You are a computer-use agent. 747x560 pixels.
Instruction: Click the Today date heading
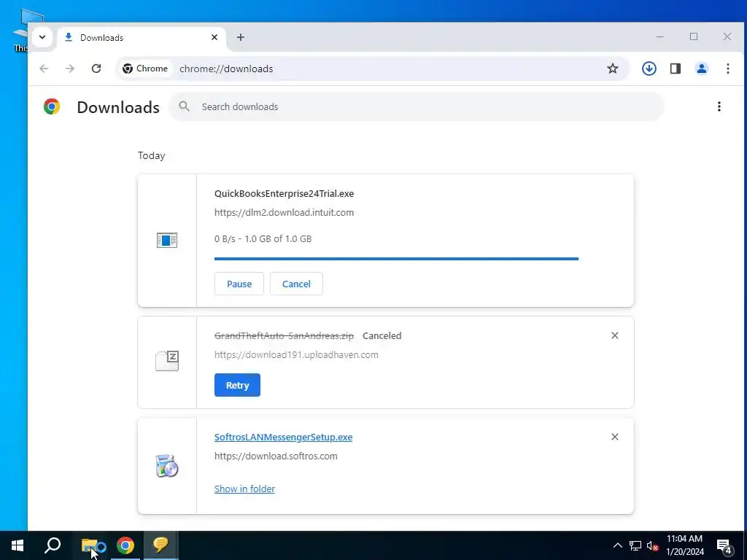152,156
